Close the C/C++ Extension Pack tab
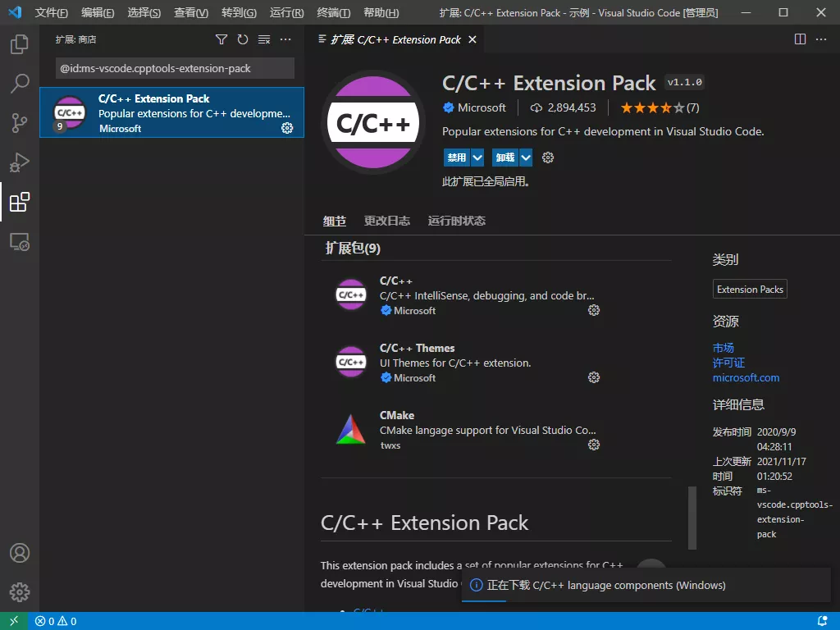The image size is (840, 630). point(472,39)
